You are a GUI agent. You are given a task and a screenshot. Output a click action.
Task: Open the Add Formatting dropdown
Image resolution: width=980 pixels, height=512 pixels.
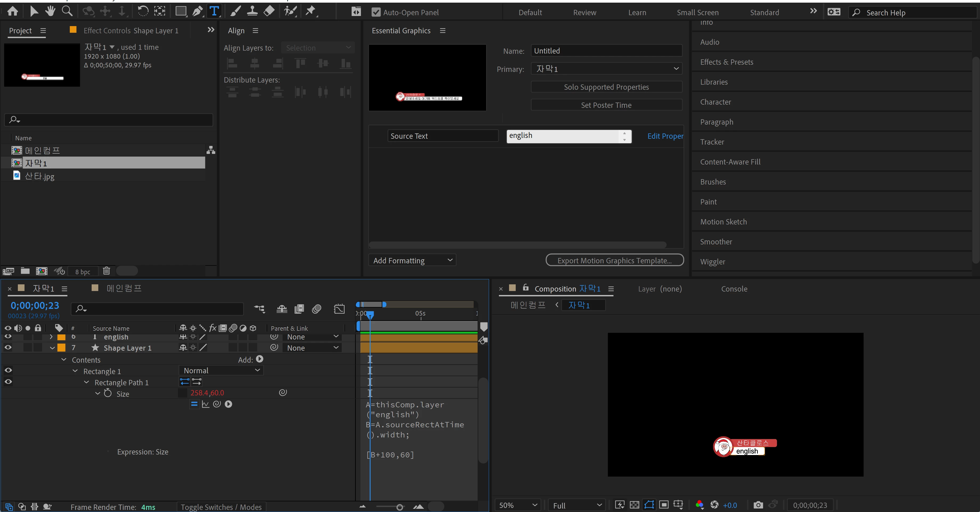click(x=412, y=261)
